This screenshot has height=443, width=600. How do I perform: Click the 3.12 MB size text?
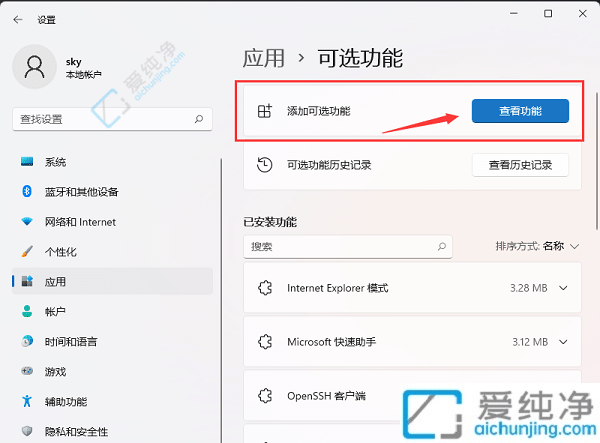(530, 342)
